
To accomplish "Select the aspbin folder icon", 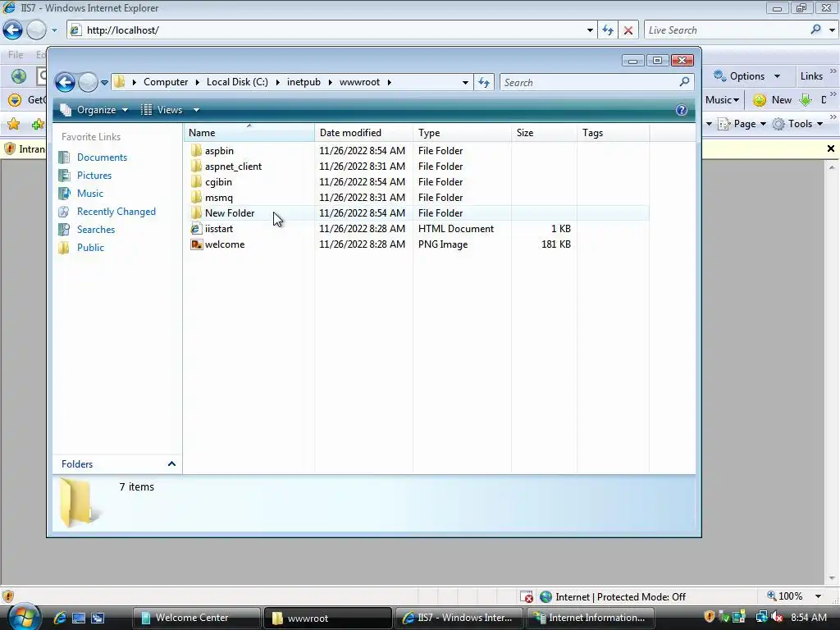I will tap(196, 151).
